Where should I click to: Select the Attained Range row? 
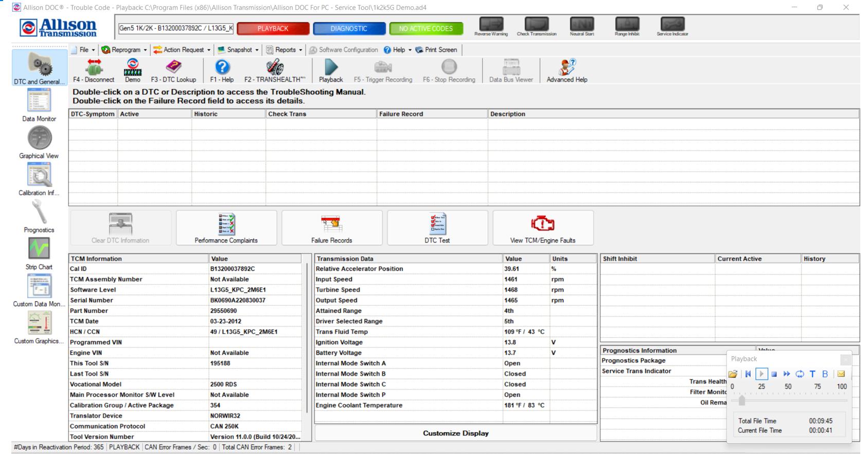(x=456, y=311)
